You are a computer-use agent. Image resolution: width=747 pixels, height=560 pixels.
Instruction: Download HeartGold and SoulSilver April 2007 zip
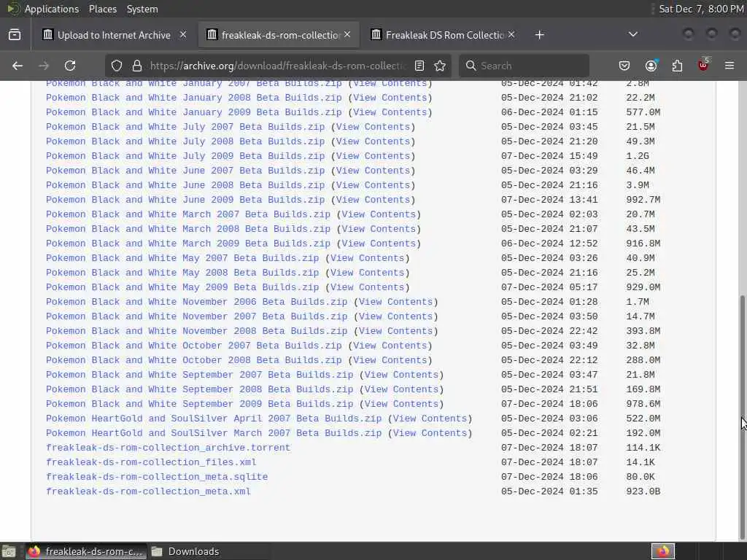(x=214, y=419)
